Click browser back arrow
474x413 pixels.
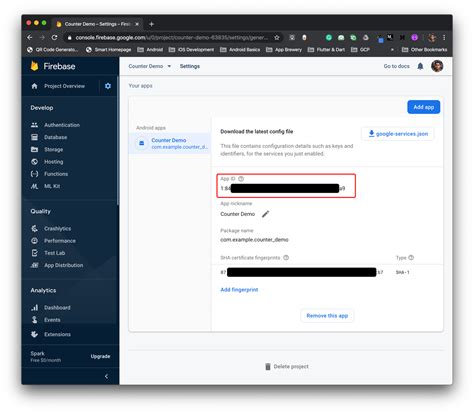[x=30, y=37]
